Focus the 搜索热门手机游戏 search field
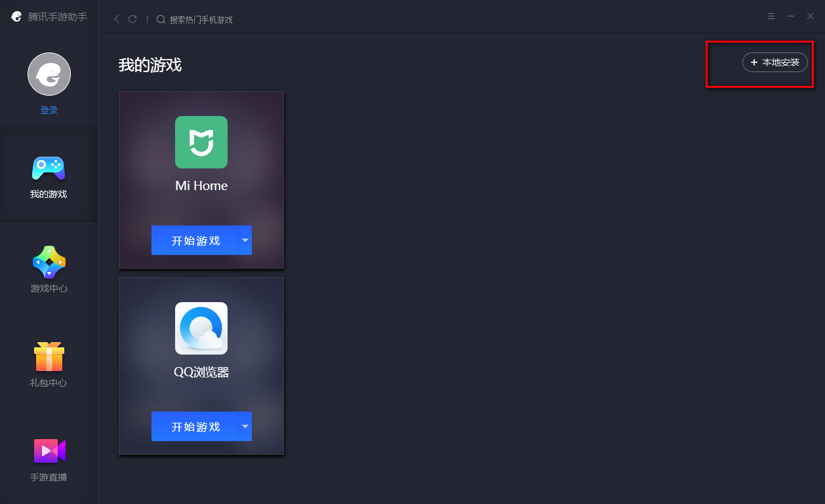Viewport: 825px width, 504px height. 201,20
